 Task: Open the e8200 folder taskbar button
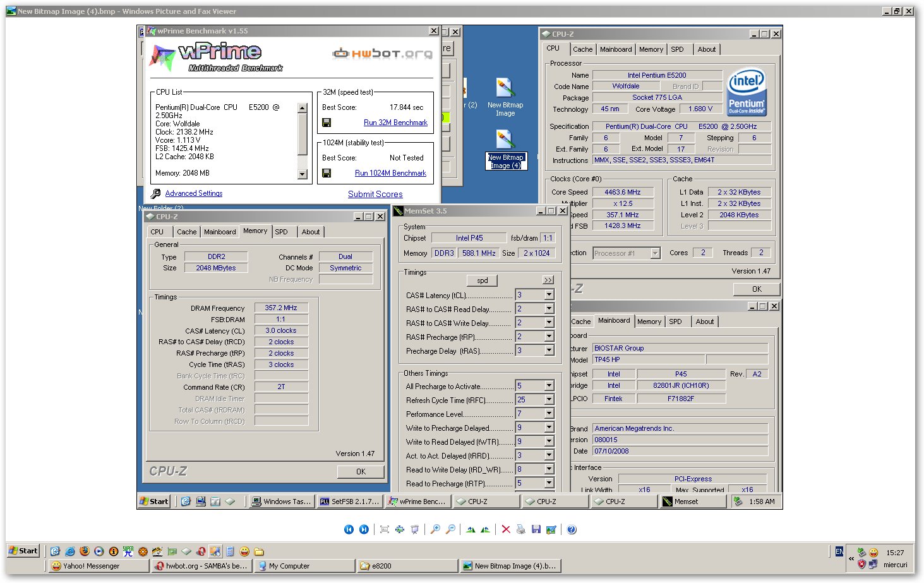(x=407, y=566)
